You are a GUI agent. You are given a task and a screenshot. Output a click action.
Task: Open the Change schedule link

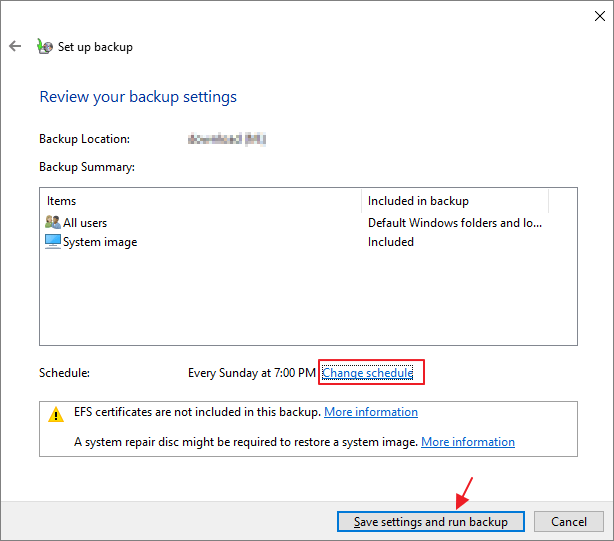tap(367, 373)
